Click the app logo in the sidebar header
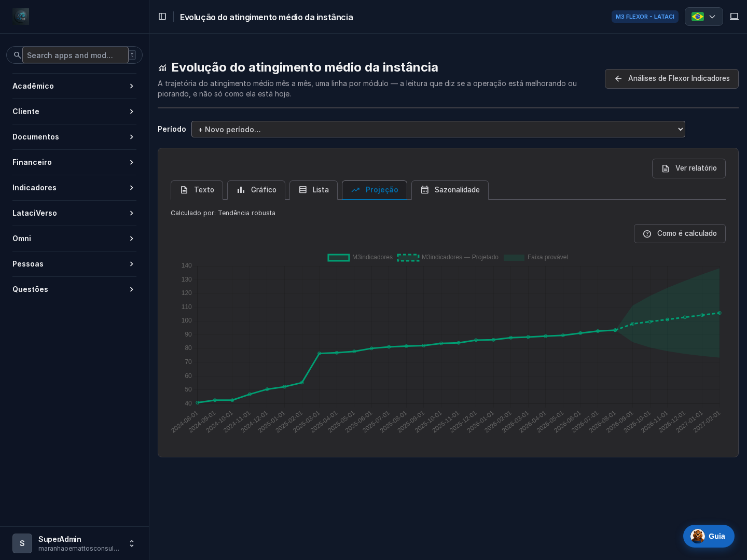This screenshot has height=560, width=747. click(x=21, y=17)
